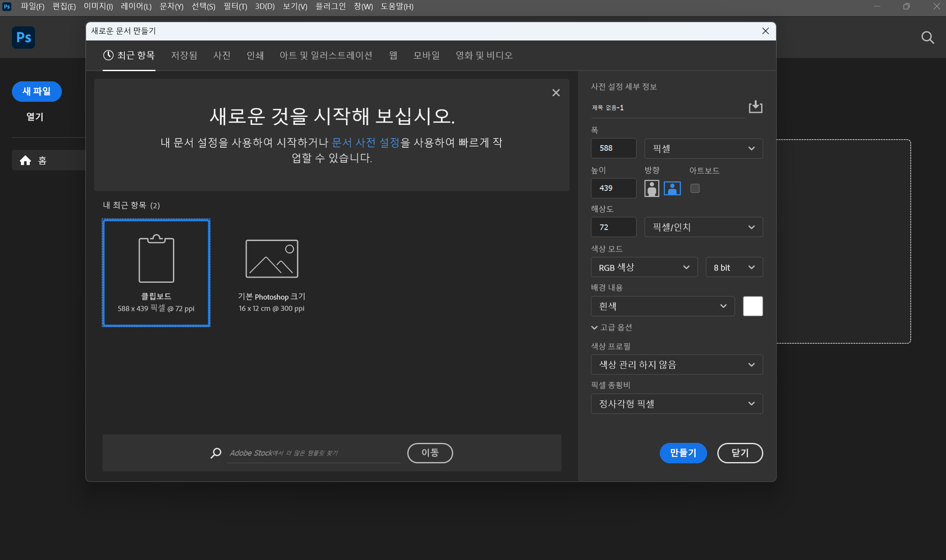This screenshot has height=560, width=946.
Task: Click the 홈 item in the sidebar
Action: point(49,160)
